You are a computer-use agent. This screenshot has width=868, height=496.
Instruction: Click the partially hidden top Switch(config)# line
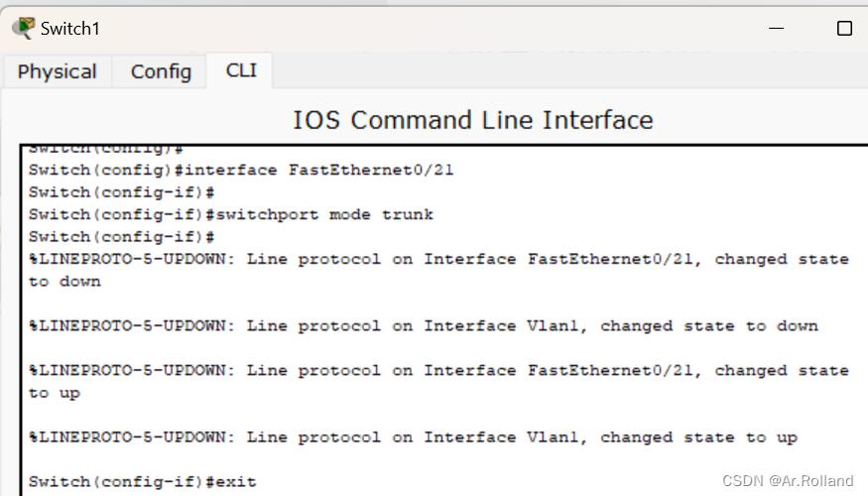pyautogui.click(x=106, y=150)
